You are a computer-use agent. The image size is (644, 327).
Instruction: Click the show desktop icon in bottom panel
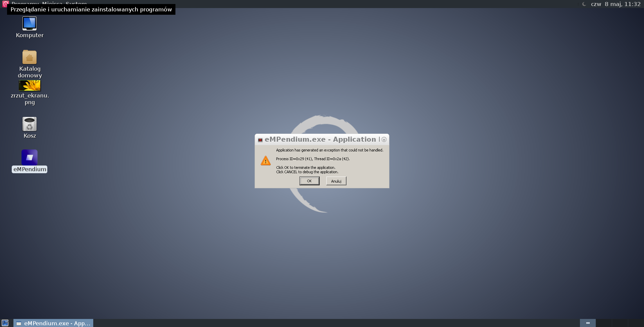(x=5, y=323)
